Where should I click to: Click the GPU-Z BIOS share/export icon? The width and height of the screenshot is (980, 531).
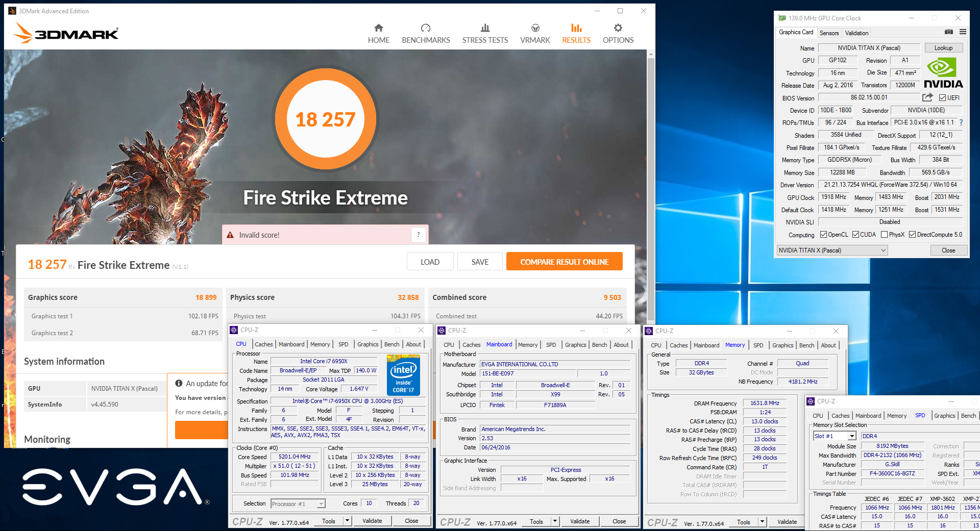click(927, 97)
